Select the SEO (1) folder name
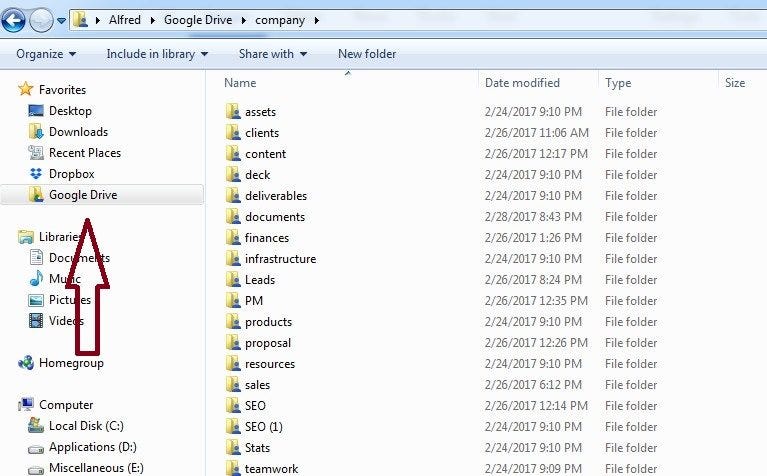The image size is (767, 476). (x=264, y=427)
